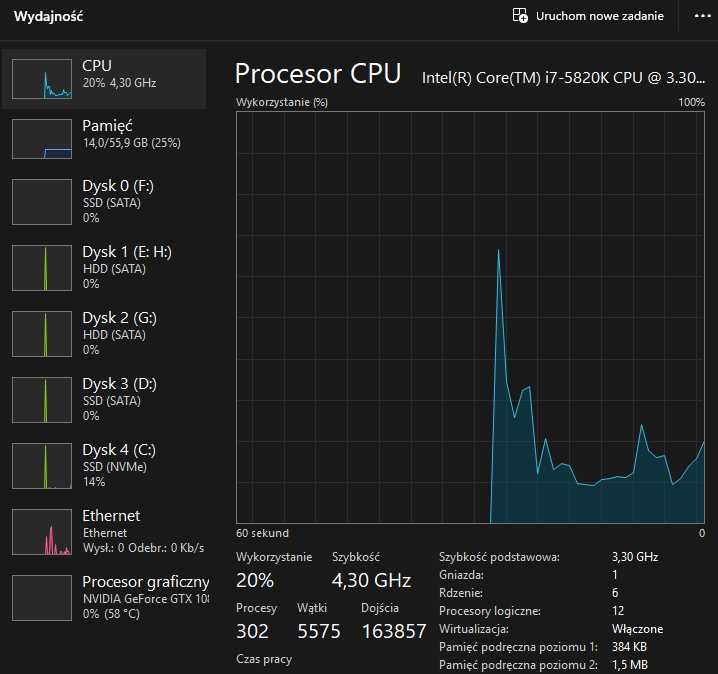The height and width of the screenshot is (674, 718).
Task: Click the CPU mini graph thumbnail
Action: [42, 78]
